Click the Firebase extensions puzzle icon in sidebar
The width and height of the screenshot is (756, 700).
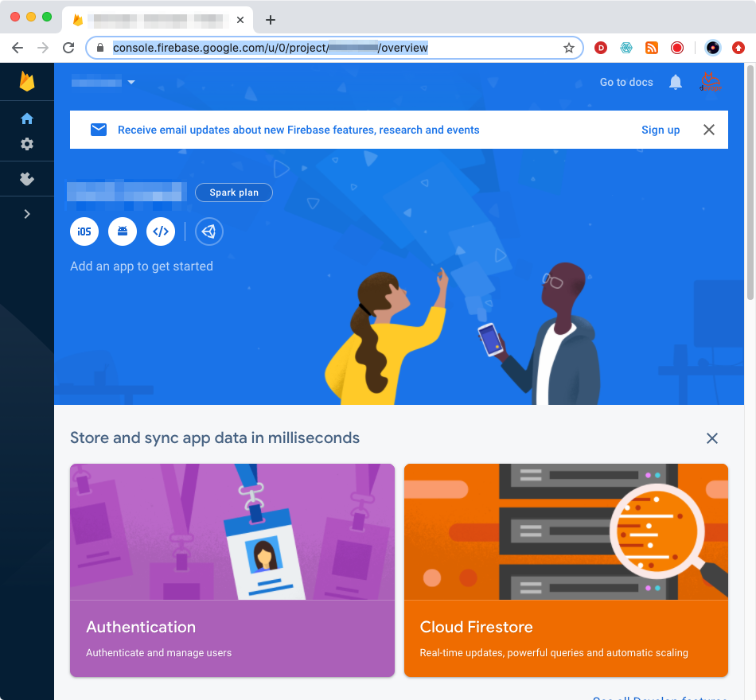click(27, 179)
